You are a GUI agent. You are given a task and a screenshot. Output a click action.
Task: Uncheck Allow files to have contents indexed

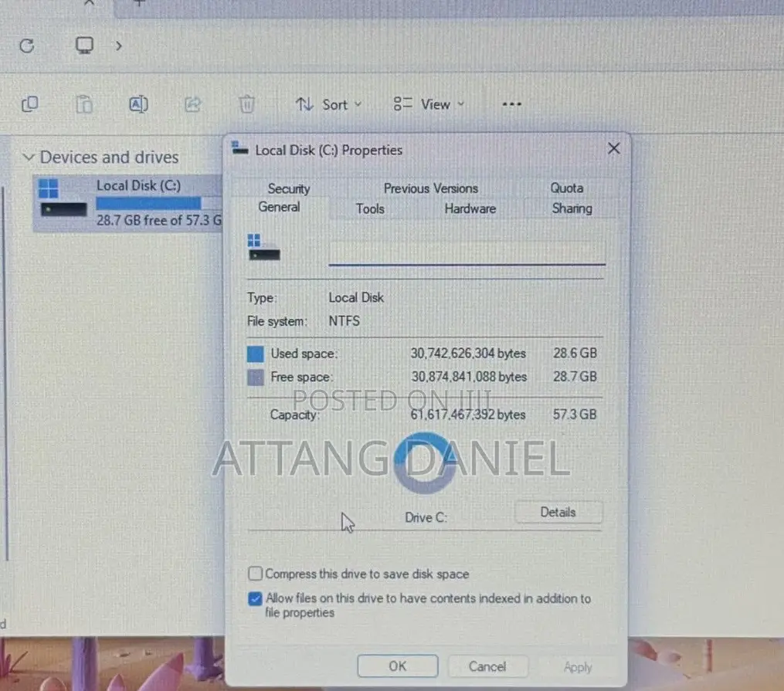[255, 598]
